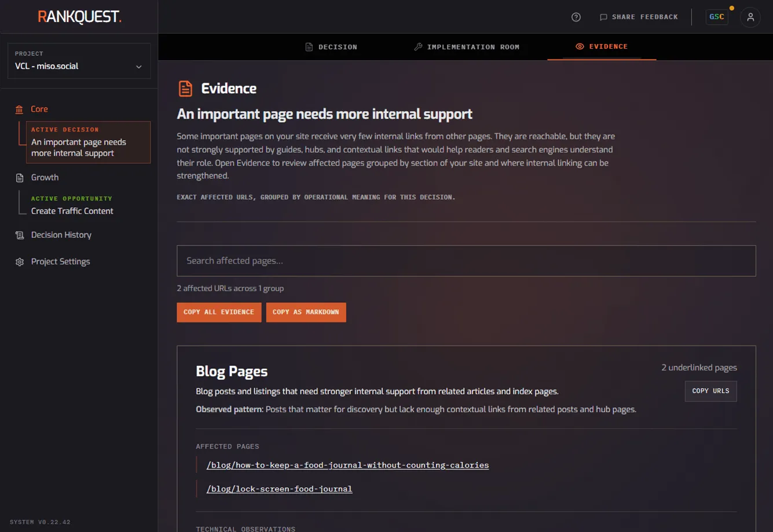Click the RankQuest logo
This screenshot has height=532, width=773.
coord(79,17)
